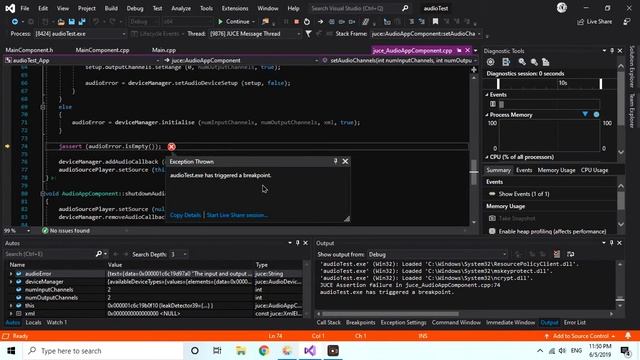Stop debugging with the red square icon
Screen dimensions: 640x360
(x=296, y=21)
